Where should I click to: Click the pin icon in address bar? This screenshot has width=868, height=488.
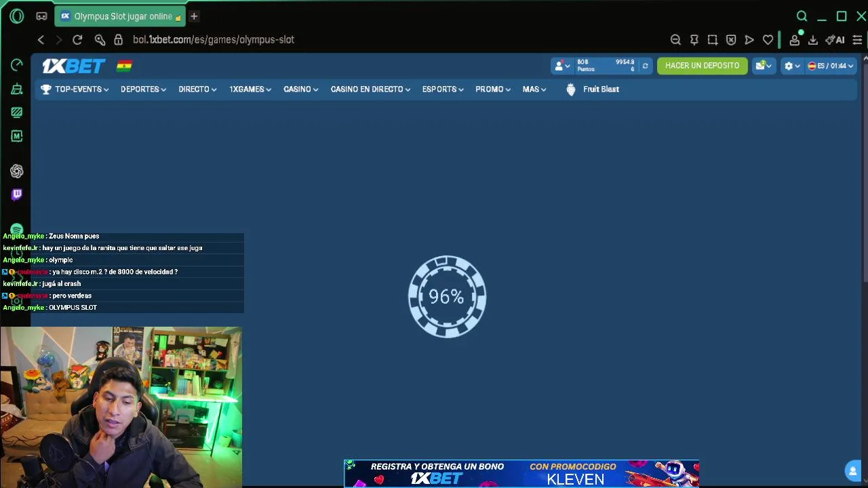[694, 40]
